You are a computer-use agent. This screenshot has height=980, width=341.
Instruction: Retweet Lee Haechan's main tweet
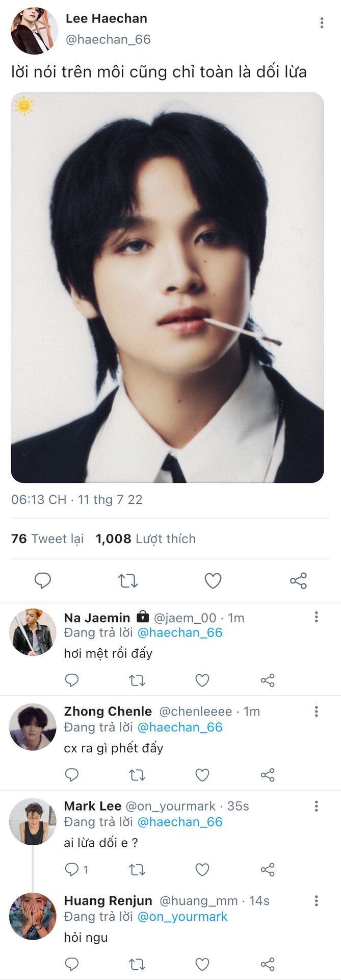pos(128,580)
